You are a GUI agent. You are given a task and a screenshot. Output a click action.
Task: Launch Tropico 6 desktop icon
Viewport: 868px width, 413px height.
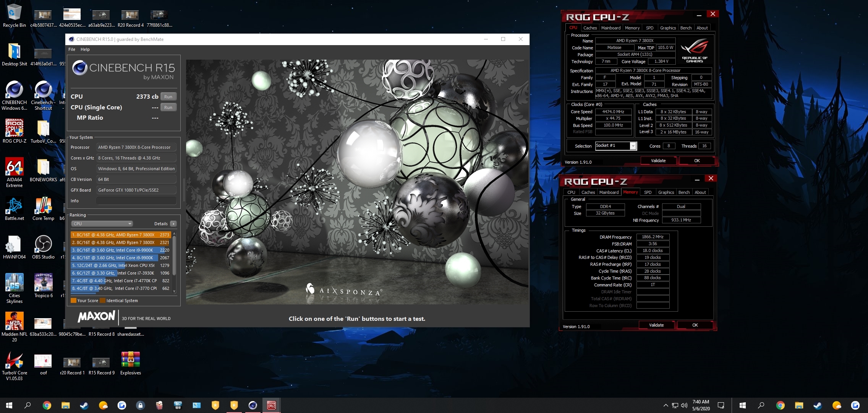pos(43,286)
